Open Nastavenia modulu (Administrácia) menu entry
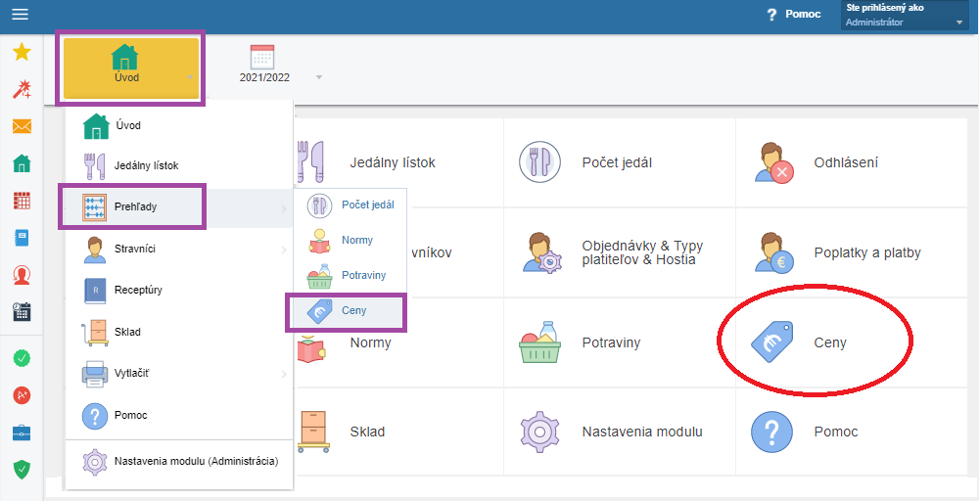This screenshot has height=501, width=980. pos(179,462)
